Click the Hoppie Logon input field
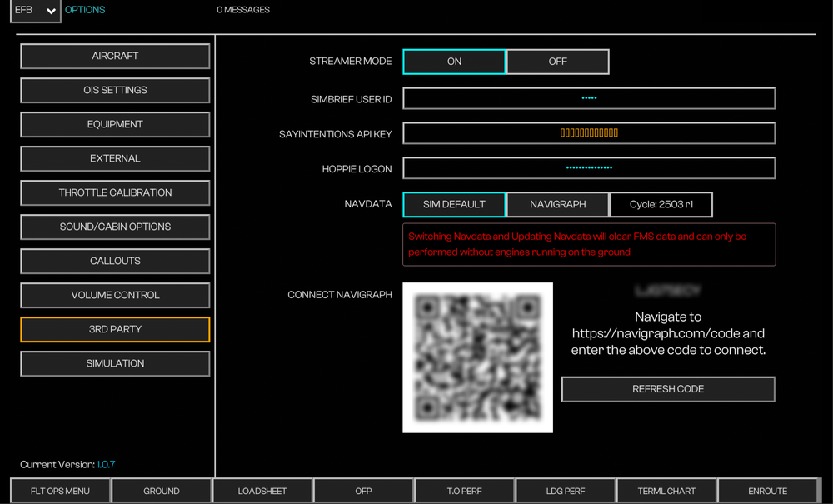This screenshot has height=504, width=833. 589,167
